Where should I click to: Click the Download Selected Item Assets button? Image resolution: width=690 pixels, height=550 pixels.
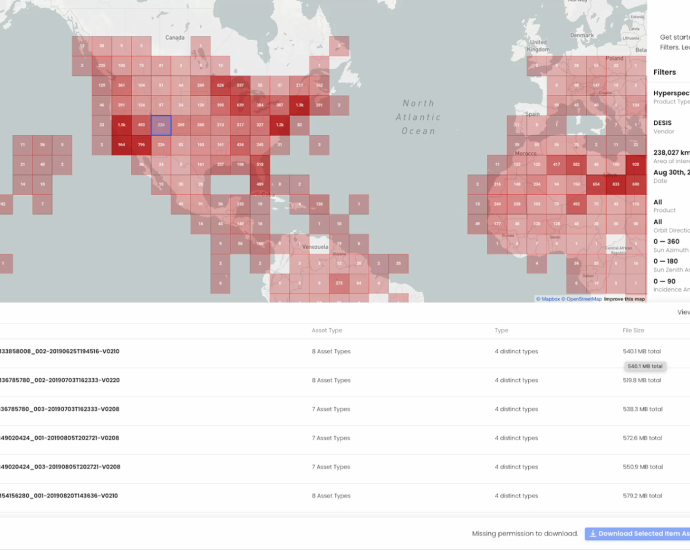click(x=637, y=534)
